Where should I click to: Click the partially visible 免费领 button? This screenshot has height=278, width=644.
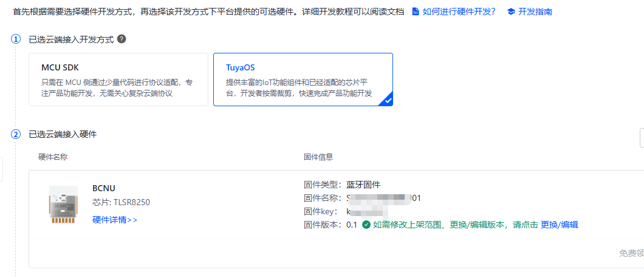(631, 253)
